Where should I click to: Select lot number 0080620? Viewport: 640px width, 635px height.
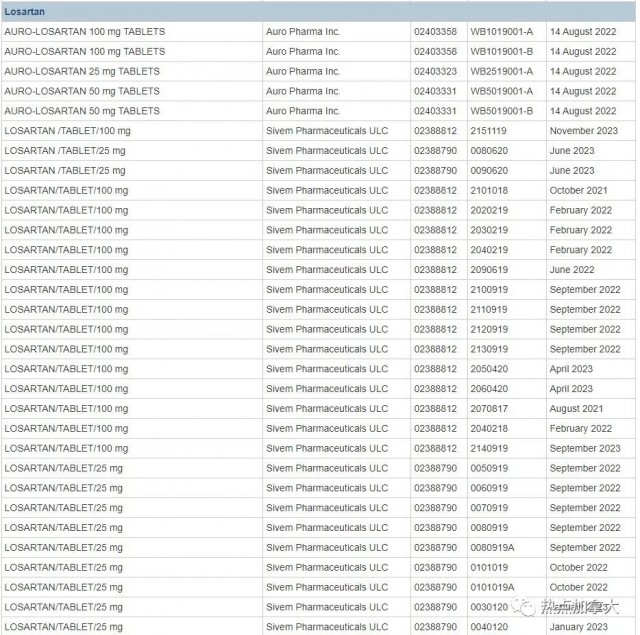pyautogui.click(x=489, y=151)
